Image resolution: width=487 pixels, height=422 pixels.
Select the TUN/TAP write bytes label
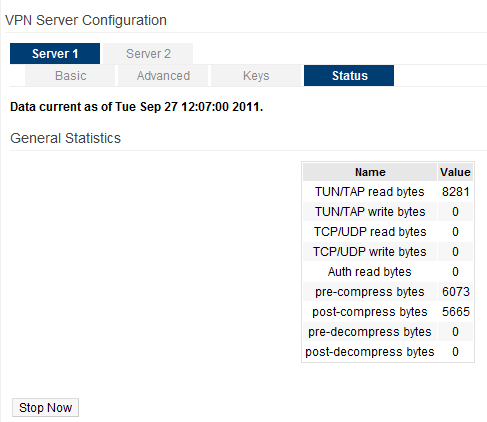[x=370, y=212]
